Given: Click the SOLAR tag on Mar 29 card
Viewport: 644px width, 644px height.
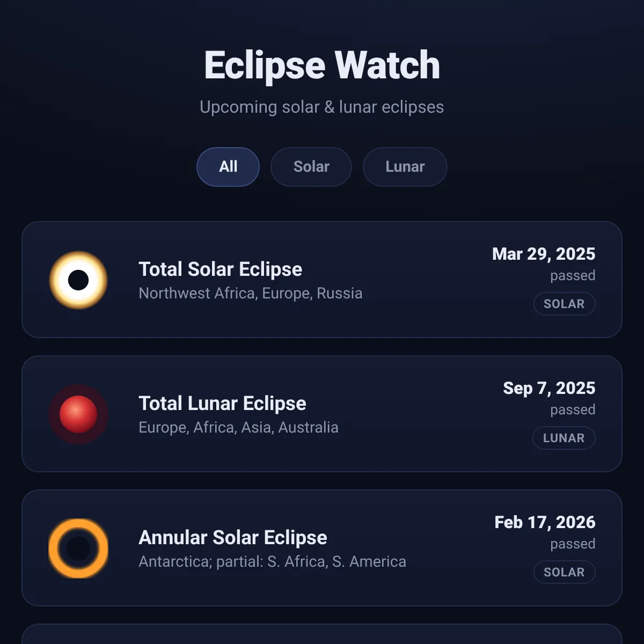Looking at the screenshot, I should coord(564,304).
